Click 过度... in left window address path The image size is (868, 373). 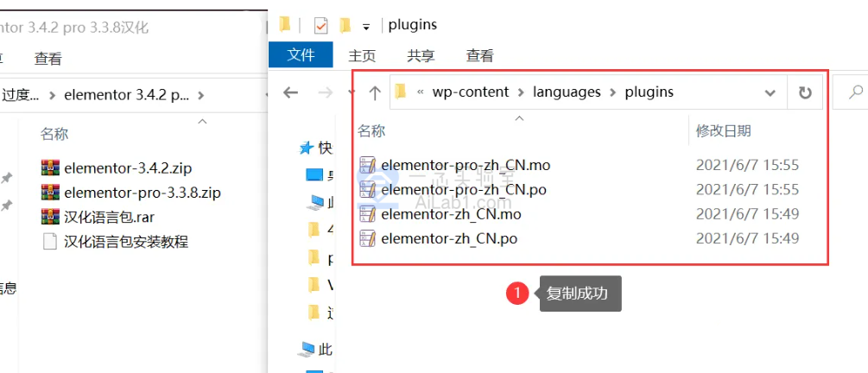point(21,95)
